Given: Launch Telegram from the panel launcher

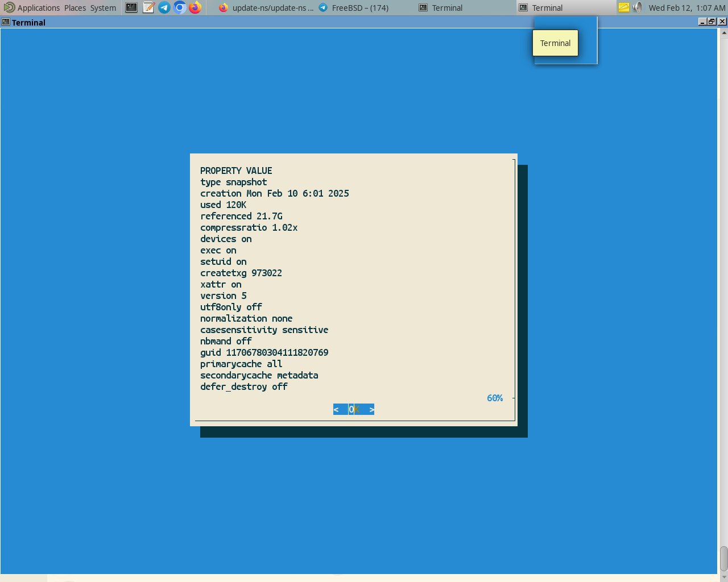Looking at the screenshot, I should click(164, 7).
